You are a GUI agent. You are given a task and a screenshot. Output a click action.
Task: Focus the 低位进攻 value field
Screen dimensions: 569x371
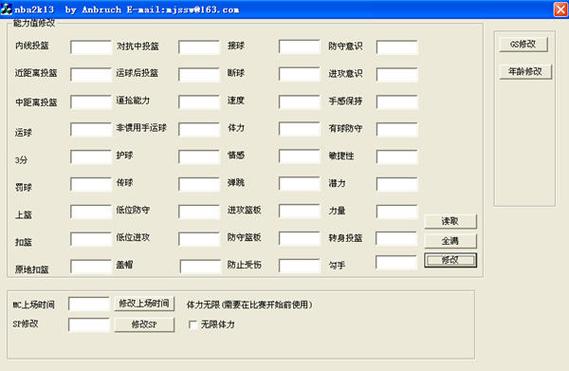(x=199, y=239)
